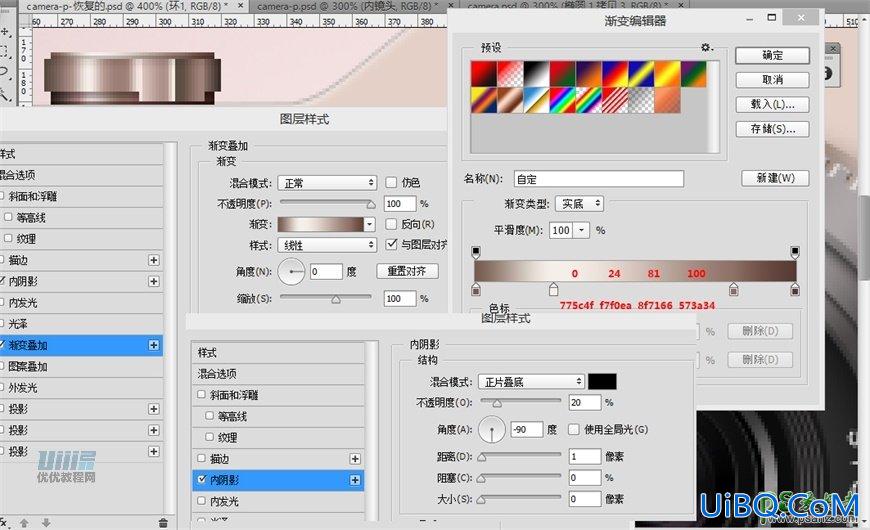The height and width of the screenshot is (530, 870).
Task: Select the blue-red-yellow gradient preset
Action: click(x=614, y=74)
